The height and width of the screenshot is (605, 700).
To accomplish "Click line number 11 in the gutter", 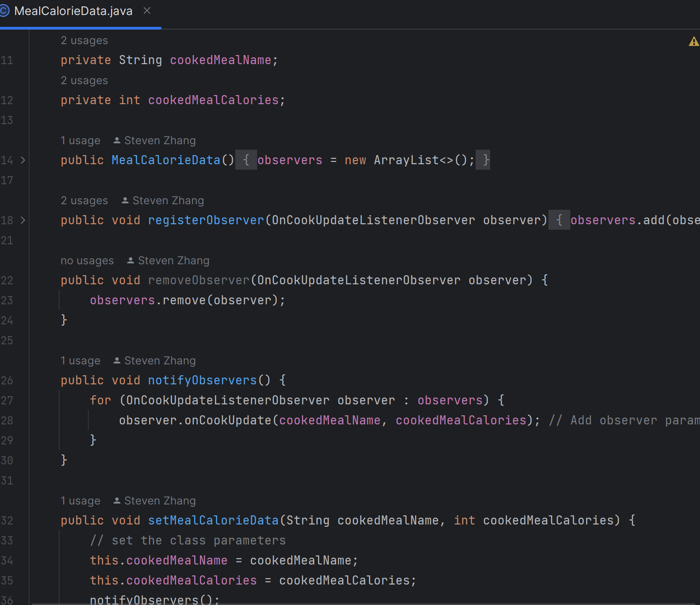I will [x=7, y=60].
